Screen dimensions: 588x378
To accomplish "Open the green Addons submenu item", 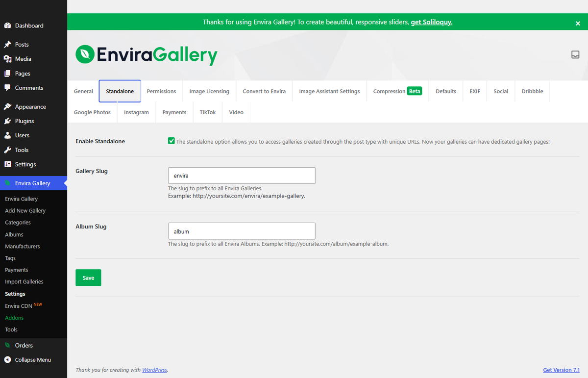I will pyautogui.click(x=14, y=318).
